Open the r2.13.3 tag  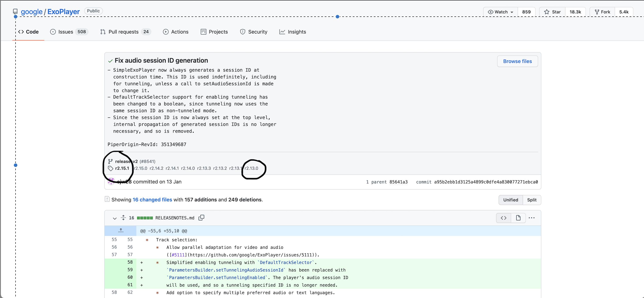pos(204,168)
